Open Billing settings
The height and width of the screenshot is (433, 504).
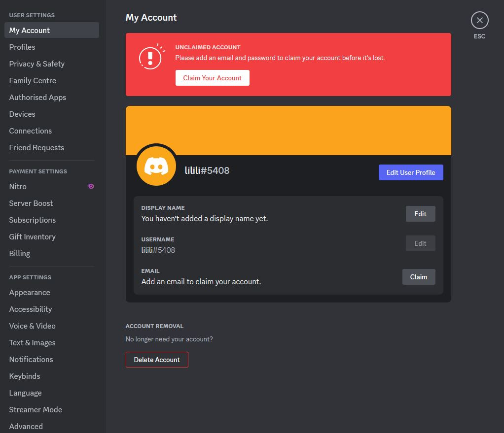pyautogui.click(x=52, y=253)
